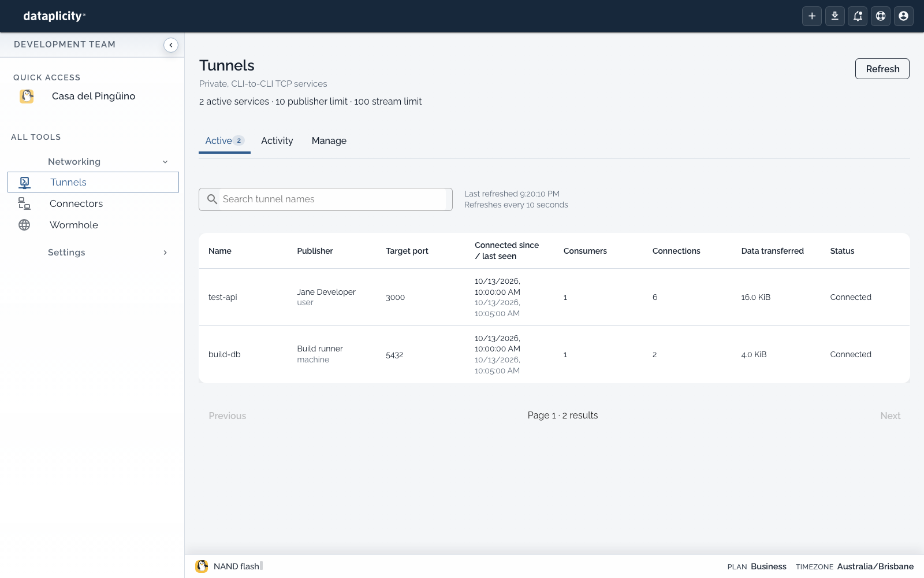Click the help lifebuoy icon
This screenshot has width=924, height=578.
[881, 16]
